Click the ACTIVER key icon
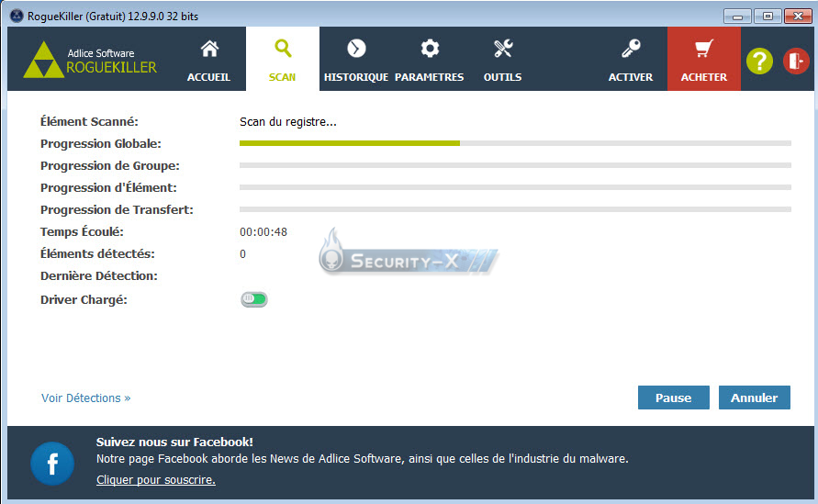Screen dimensions: 818x504 pyautogui.click(x=631, y=49)
